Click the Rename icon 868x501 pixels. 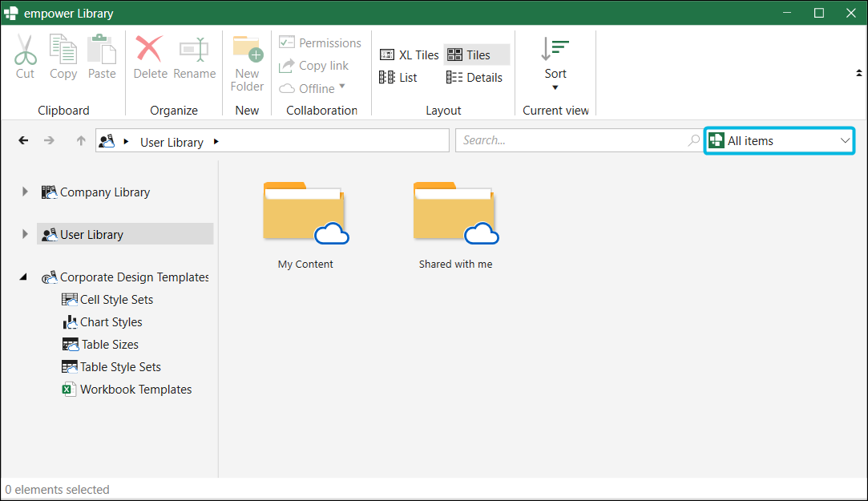tap(194, 50)
